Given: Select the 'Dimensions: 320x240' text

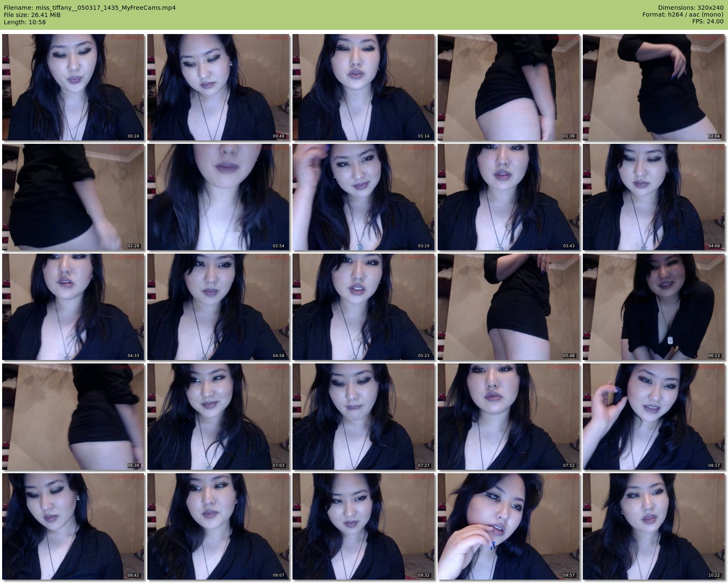Looking at the screenshot, I should pos(691,8).
